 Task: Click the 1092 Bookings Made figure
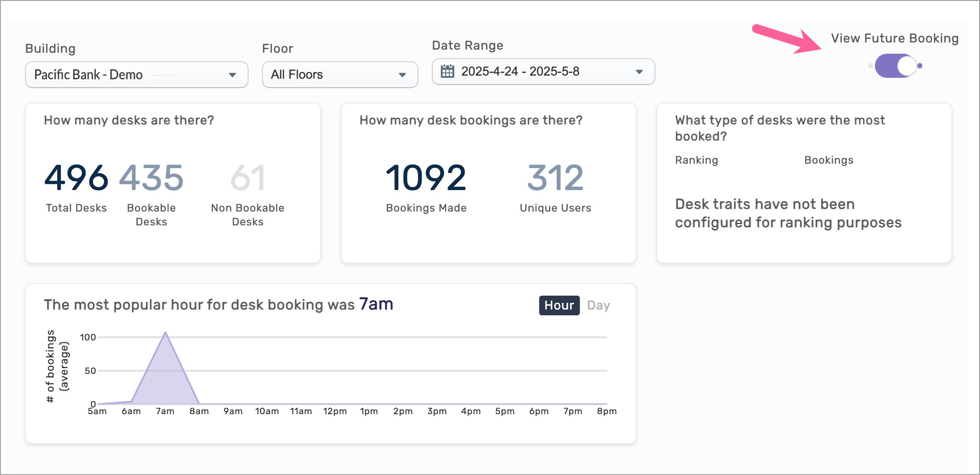[x=426, y=178]
